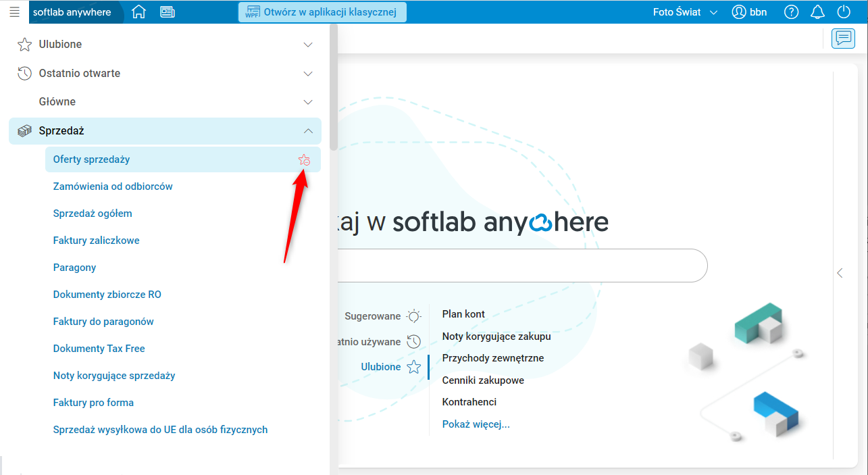Open Zamówienia od odbiorców
The width and height of the screenshot is (868, 475).
click(113, 186)
